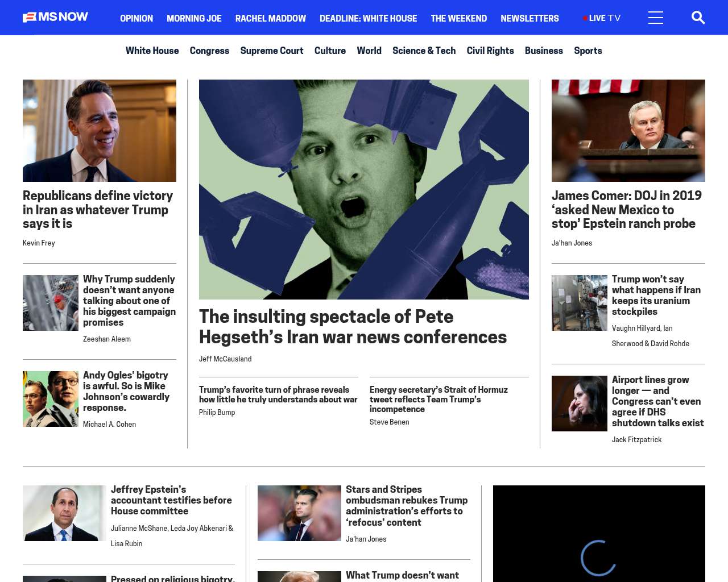Open the Pete Hegseth illustration image
This screenshot has height=582, width=728.
pos(363,189)
